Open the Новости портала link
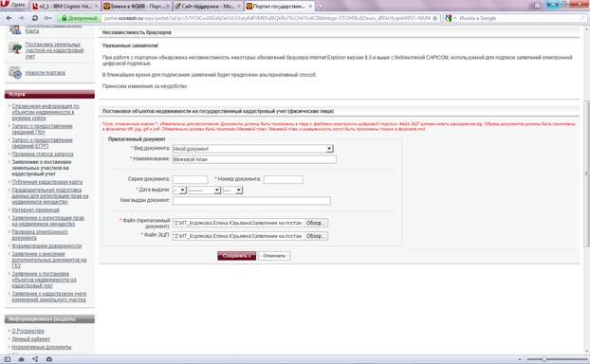This screenshot has width=590, height=364. coord(46,73)
